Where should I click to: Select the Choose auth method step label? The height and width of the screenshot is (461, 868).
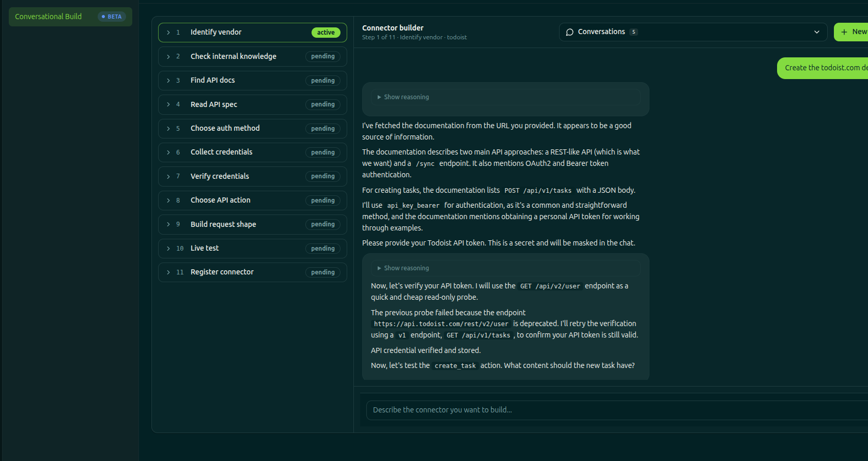(x=225, y=128)
